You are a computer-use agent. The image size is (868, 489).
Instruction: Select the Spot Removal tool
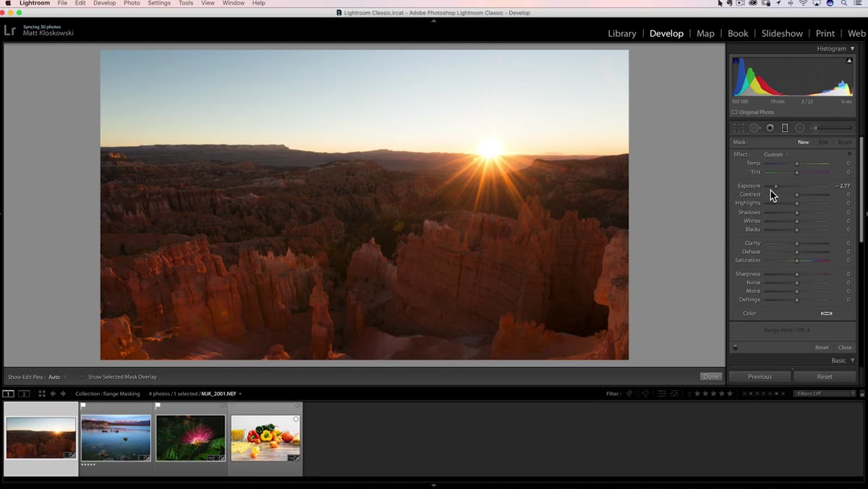(x=754, y=128)
